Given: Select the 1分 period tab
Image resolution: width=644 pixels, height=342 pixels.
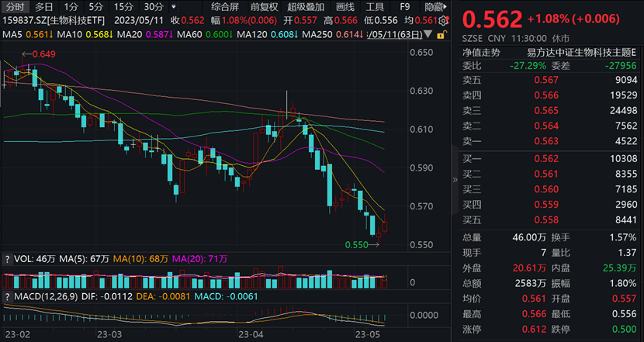Looking at the screenshot, I should [x=71, y=7].
